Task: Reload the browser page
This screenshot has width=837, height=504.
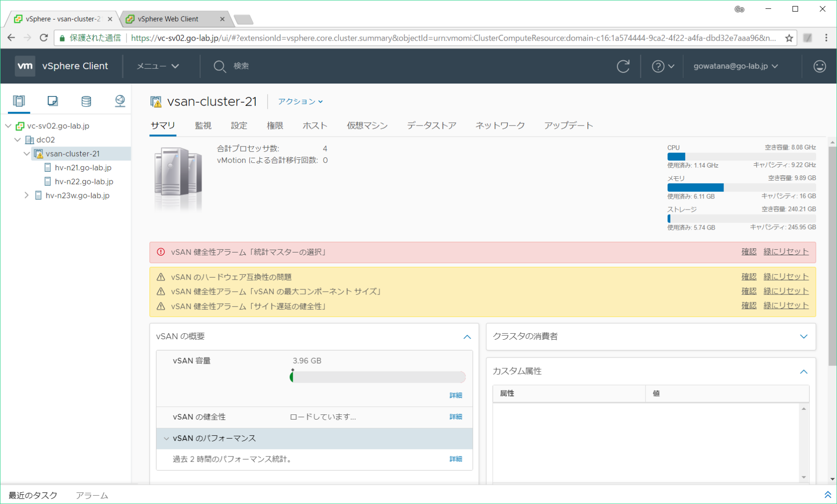Action: tap(43, 38)
